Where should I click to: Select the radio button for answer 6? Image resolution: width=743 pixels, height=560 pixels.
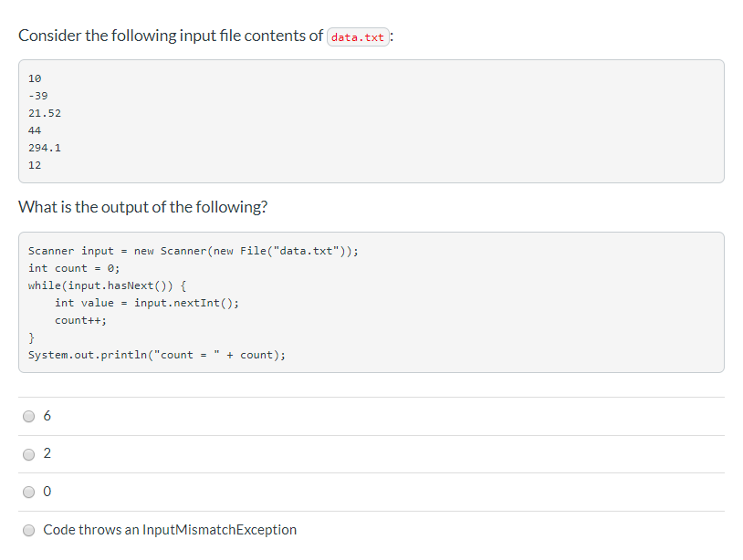point(29,416)
